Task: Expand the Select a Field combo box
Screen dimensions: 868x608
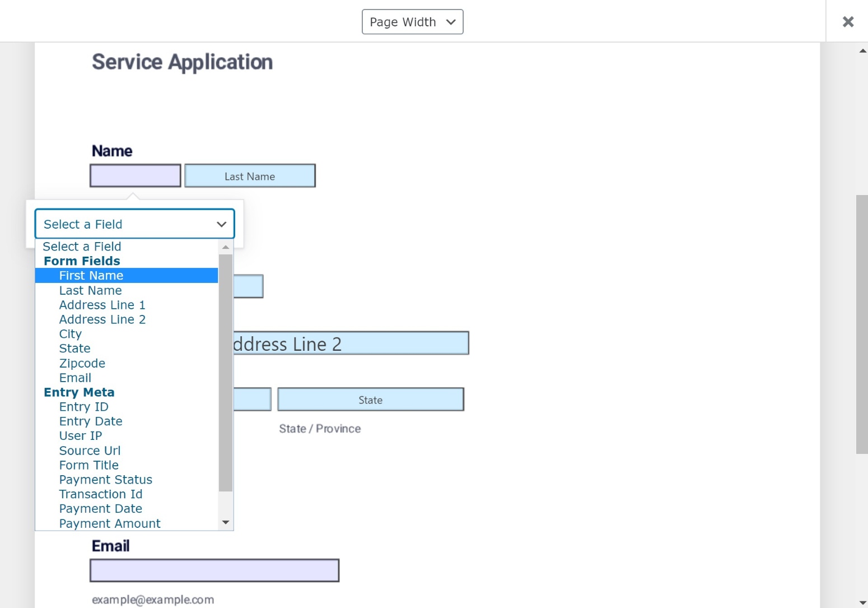Action: [x=134, y=224]
